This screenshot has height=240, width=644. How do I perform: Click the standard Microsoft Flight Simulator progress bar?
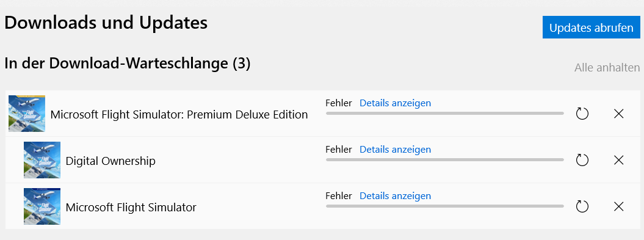pos(445,206)
